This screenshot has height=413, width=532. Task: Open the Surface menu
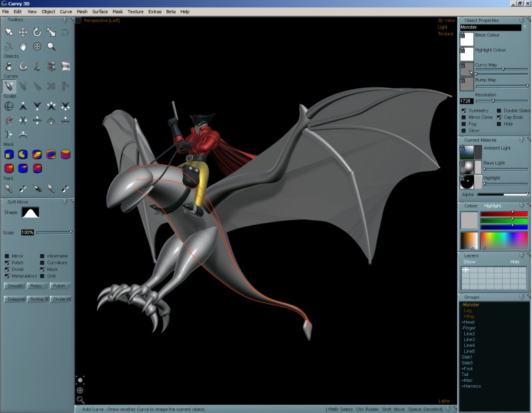[x=100, y=11]
